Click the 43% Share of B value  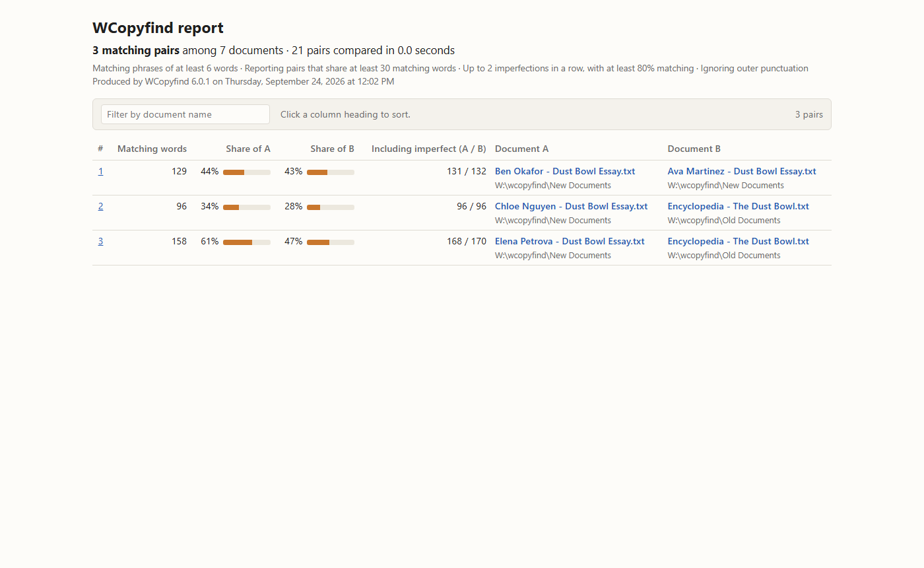point(294,171)
